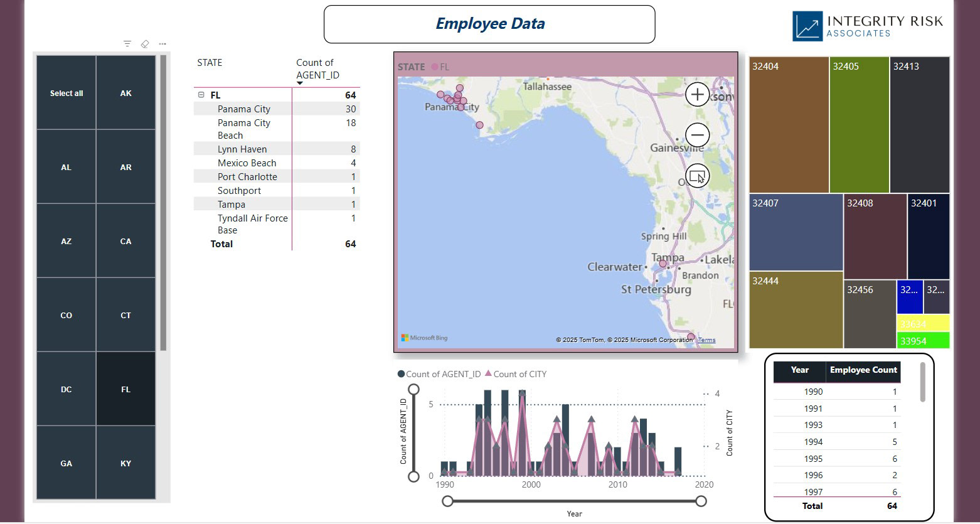980x524 pixels.
Task: Click the slicer filter icon
Action: pos(127,44)
